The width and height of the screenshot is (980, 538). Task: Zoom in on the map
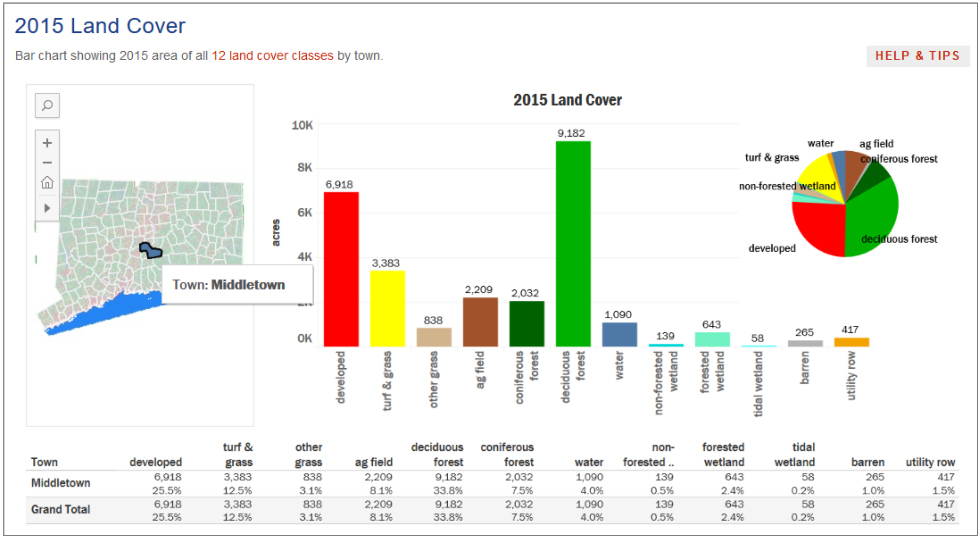47,143
